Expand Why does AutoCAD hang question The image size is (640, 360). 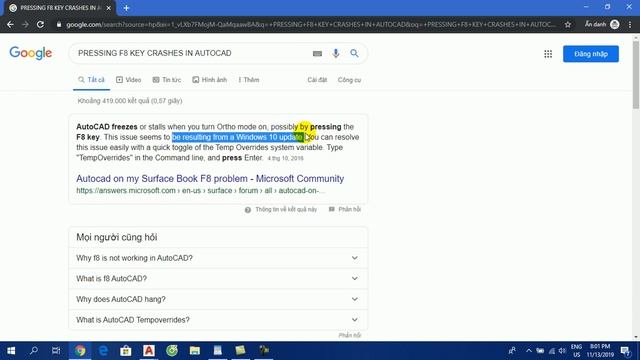click(x=218, y=299)
